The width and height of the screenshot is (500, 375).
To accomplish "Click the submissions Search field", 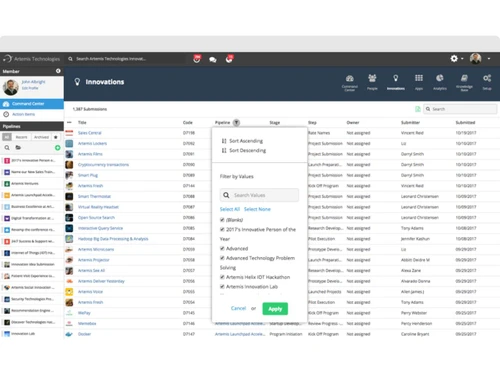I will (460, 109).
